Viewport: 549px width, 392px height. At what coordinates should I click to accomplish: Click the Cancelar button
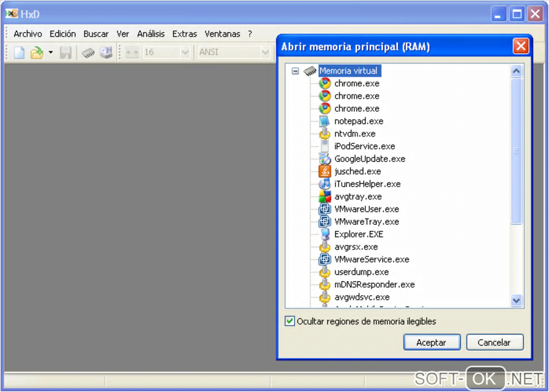(495, 343)
